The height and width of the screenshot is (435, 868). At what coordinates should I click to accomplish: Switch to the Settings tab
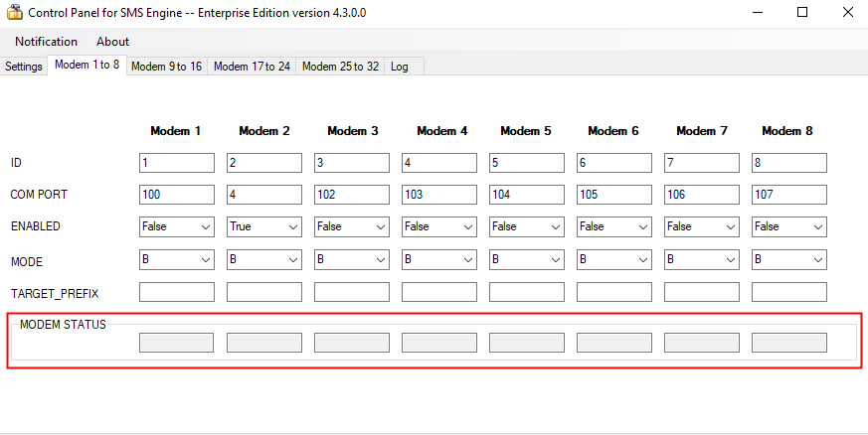[24, 67]
